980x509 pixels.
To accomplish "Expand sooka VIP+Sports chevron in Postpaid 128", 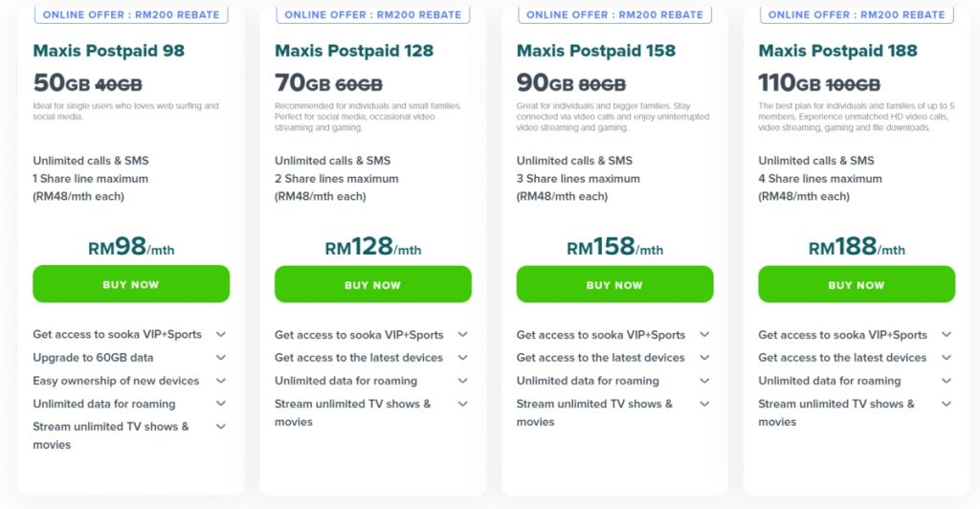I will tap(462, 335).
